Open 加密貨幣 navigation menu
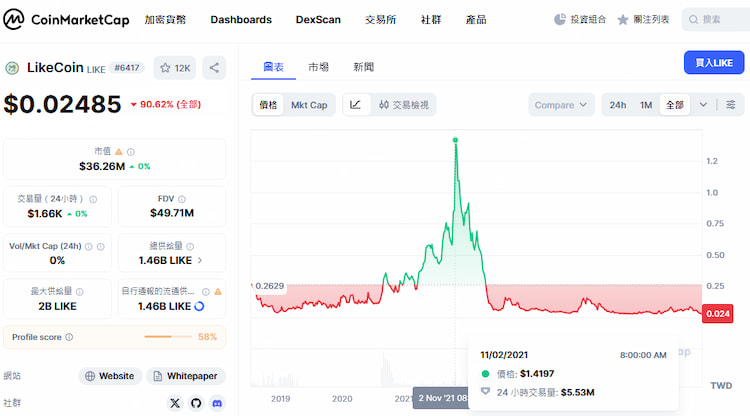Image resolution: width=750 pixels, height=416 pixels. [165, 20]
